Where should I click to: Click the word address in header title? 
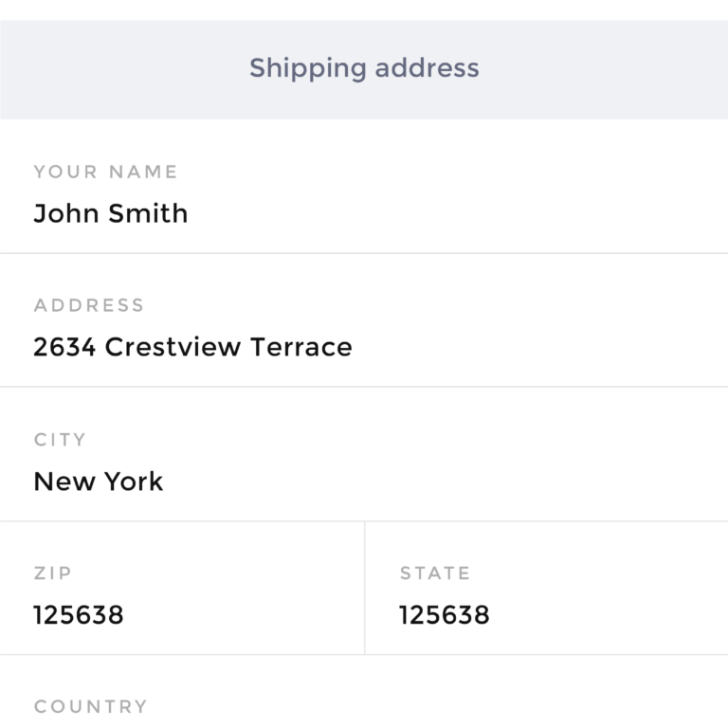(427, 68)
